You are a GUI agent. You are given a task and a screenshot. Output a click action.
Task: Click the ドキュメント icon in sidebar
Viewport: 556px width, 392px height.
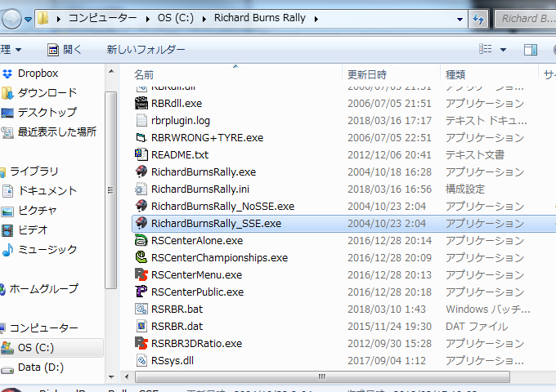pyautogui.click(x=7, y=191)
